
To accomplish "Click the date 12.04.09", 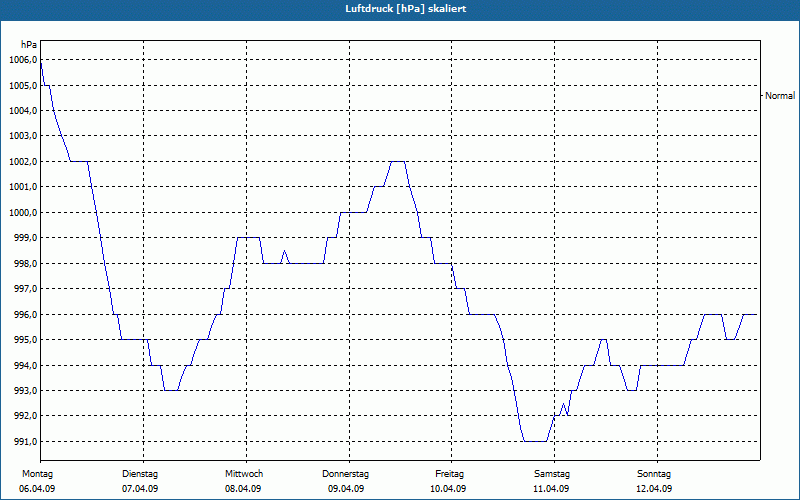I will 654,489.
